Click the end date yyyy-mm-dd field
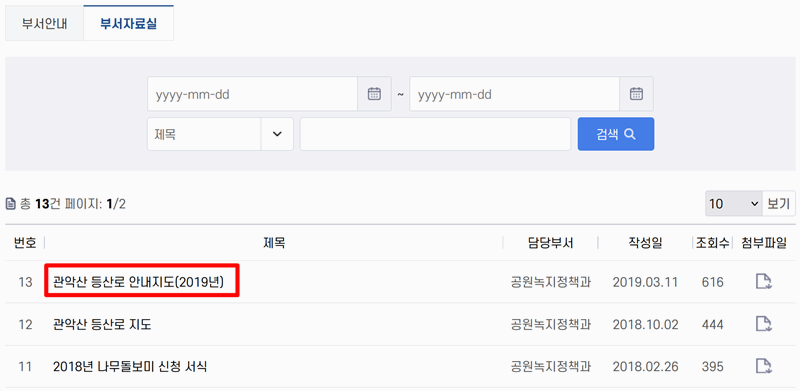Image resolution: width=800 pixels, height=391 pixels. (x=514, y=94)
